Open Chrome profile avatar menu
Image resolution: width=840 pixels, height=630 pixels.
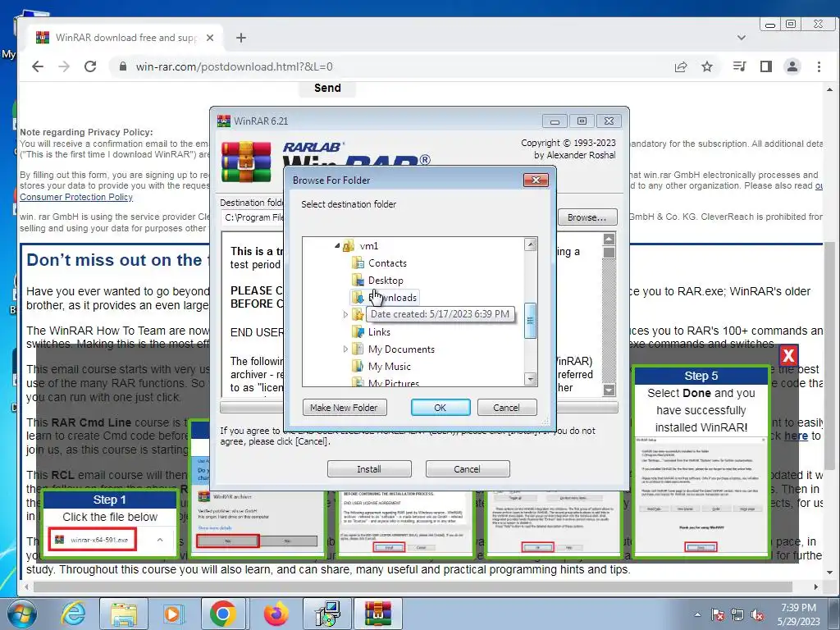(792, 66)
